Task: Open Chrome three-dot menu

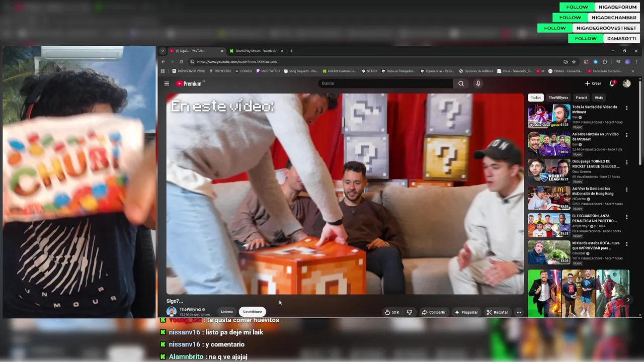Action: pos(635,62)
